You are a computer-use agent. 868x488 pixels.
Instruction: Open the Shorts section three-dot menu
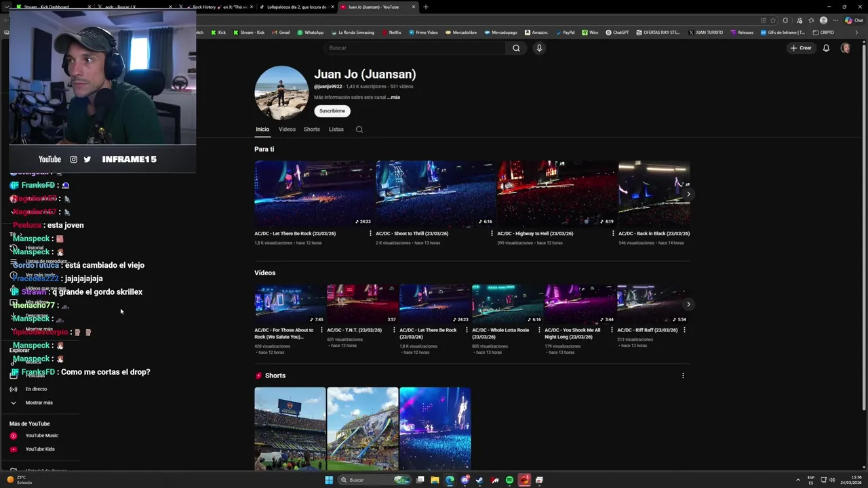(683, 375)
